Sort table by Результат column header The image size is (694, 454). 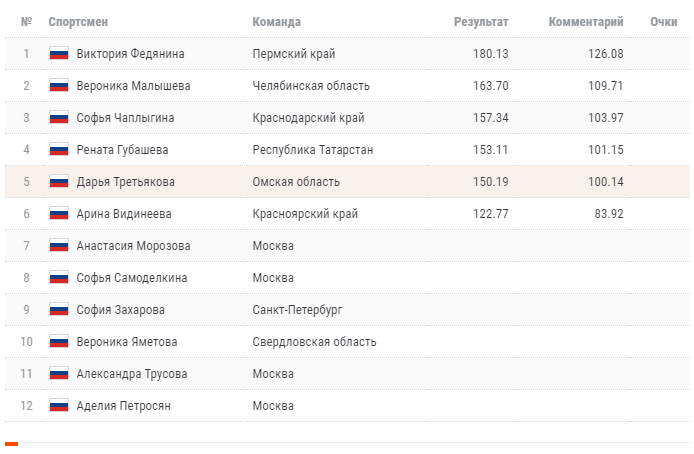[x=481, y=22]
